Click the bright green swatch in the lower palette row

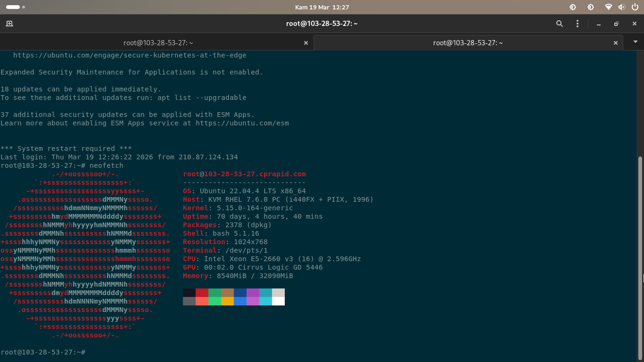click(x=215, y=301)
